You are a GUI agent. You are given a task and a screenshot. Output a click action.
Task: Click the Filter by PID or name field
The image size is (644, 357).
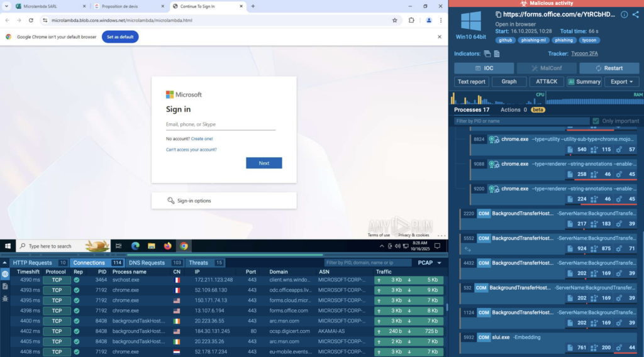click(x=521, y=121)
